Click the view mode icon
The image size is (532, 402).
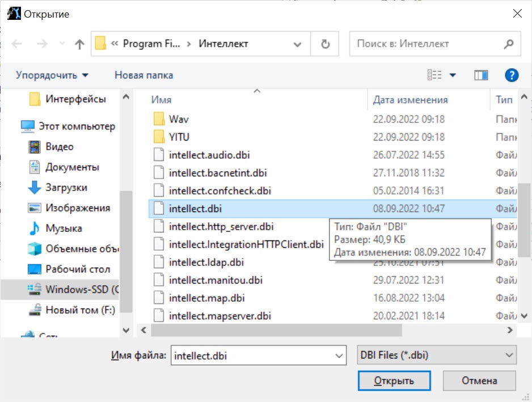point(434,75)
